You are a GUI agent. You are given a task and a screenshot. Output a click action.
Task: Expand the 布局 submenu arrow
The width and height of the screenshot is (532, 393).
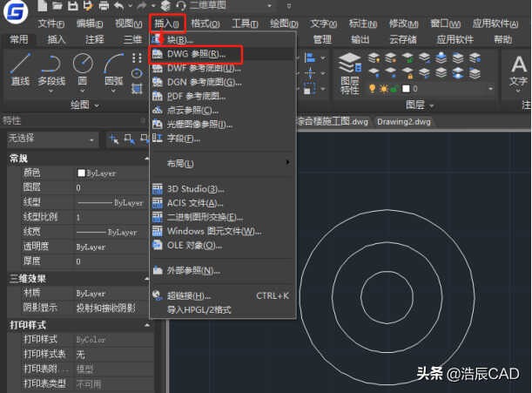point(287,162)
